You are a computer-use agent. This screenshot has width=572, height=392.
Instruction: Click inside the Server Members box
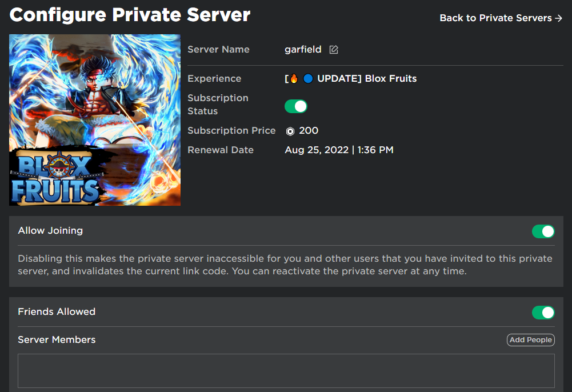coord(286,370)
